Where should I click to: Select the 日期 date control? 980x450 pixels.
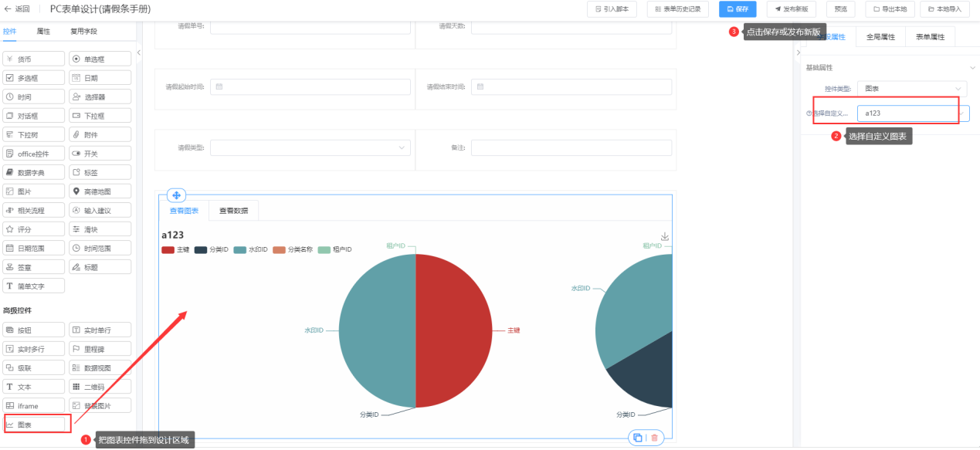click(100, 77)
